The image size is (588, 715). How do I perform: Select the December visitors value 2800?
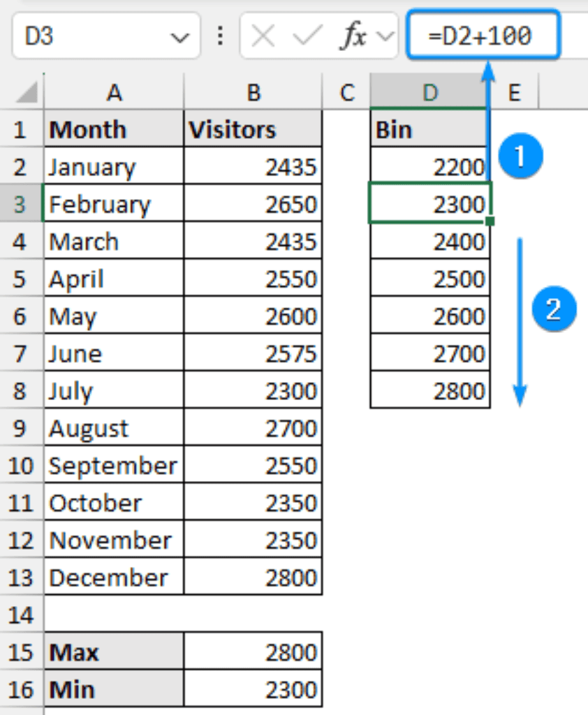(x=253, y=577)
